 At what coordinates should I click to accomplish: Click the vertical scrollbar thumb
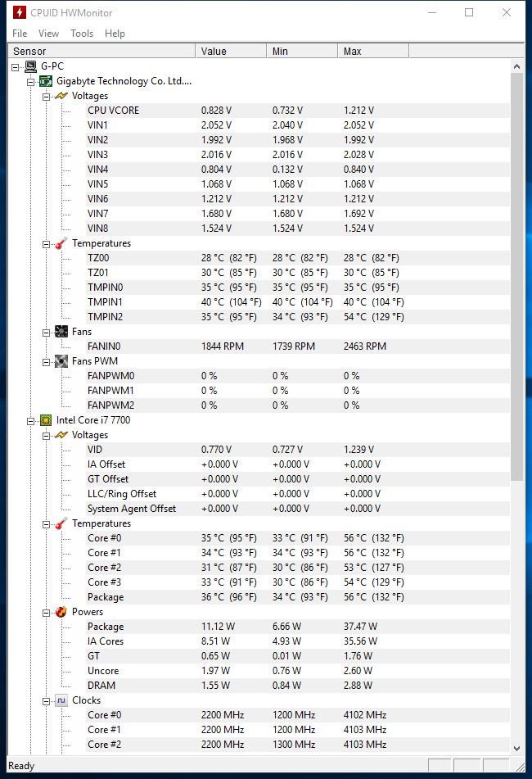click(516, 277)
